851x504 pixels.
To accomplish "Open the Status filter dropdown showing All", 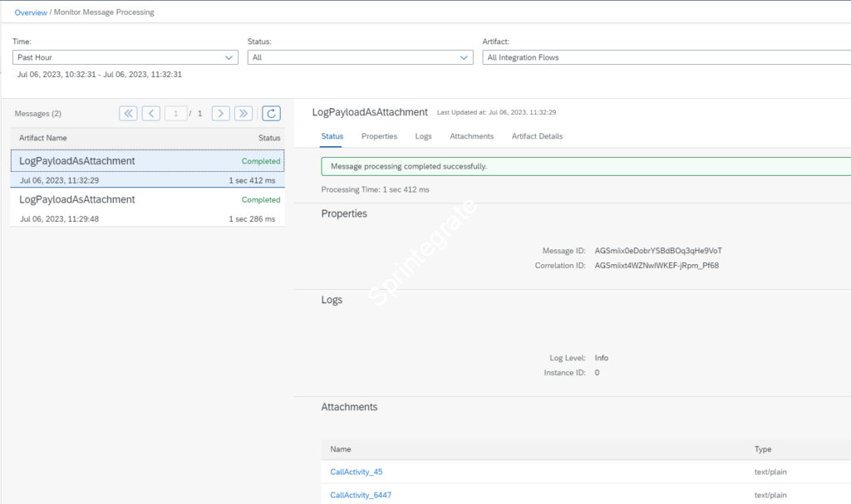I will [361, 57].
